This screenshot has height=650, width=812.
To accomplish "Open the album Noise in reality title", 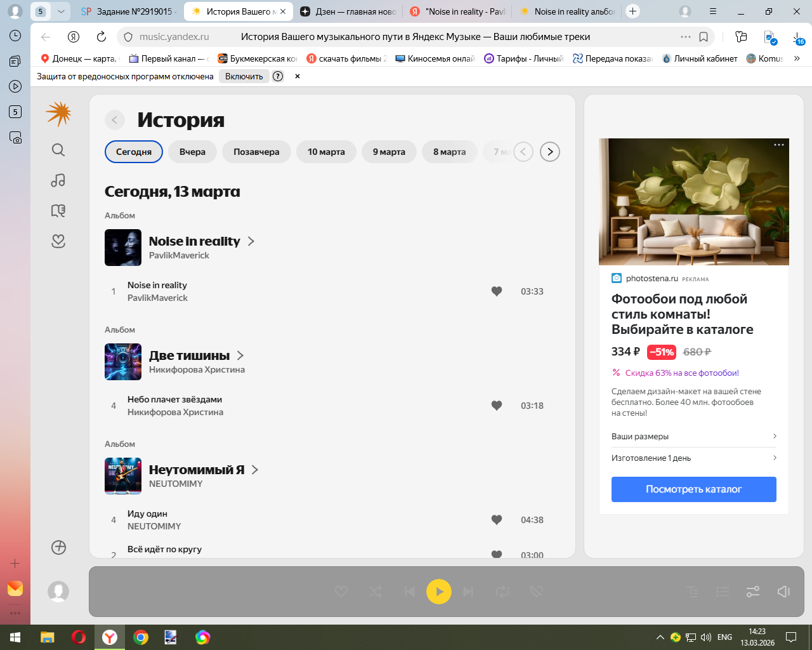I will 195,241.
